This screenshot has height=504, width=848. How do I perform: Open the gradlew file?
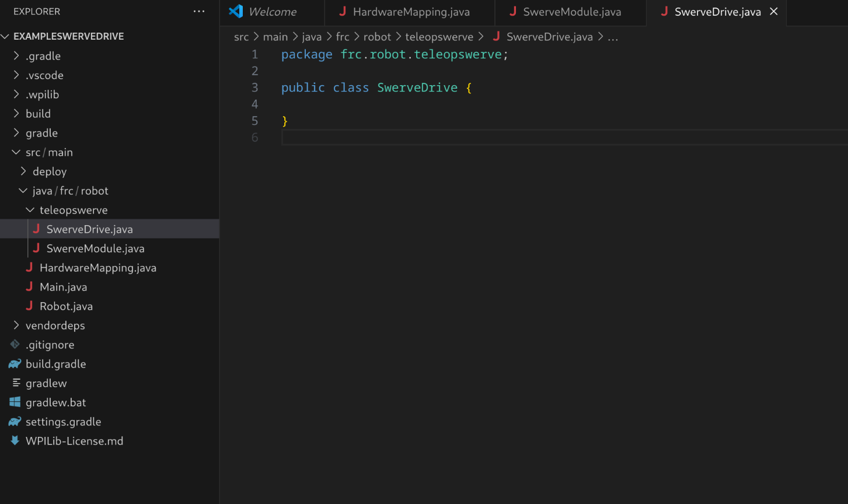(110, 383)
